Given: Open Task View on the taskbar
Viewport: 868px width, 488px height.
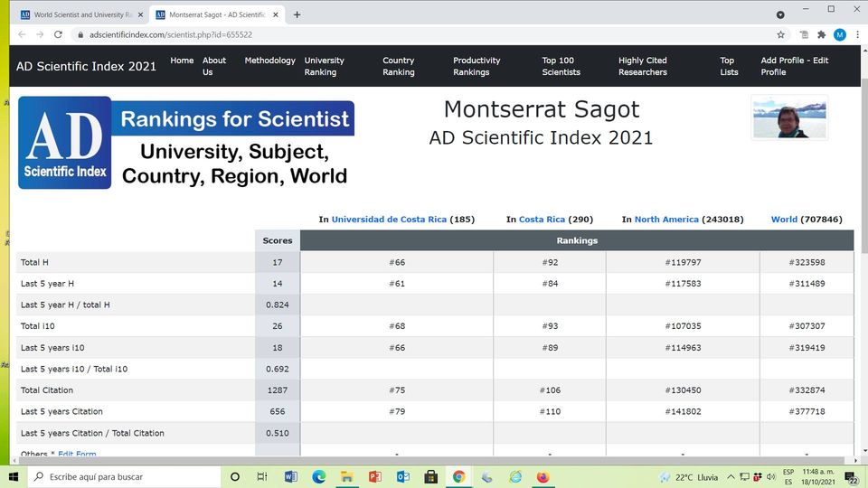Looking at the screenshot, I should (x=262, y=476).
